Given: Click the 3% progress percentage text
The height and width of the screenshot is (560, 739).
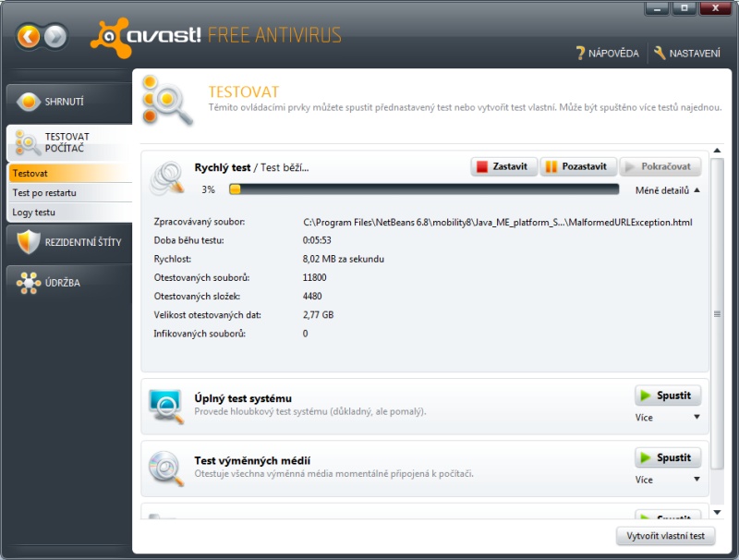Looking at the screenshot, I should [209, 189].
